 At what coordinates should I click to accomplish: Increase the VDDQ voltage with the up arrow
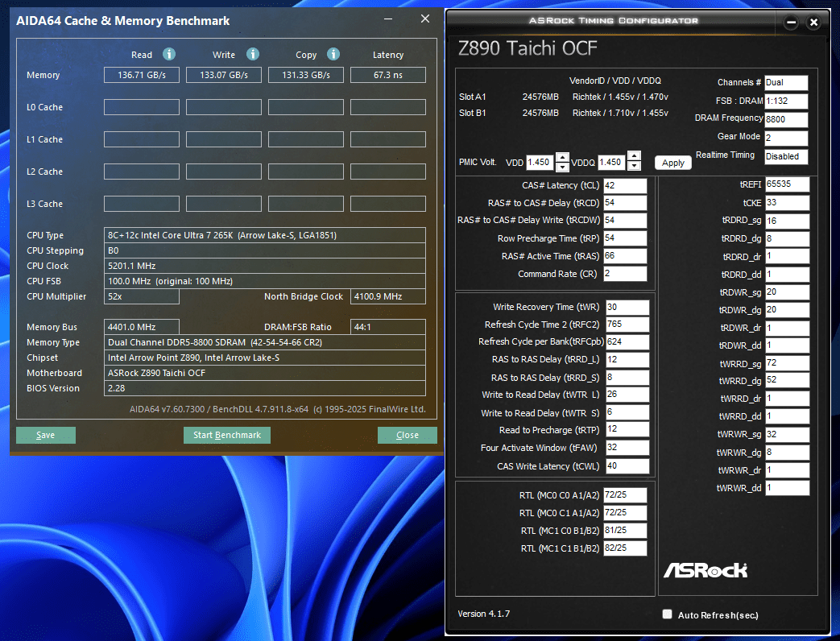635,156
